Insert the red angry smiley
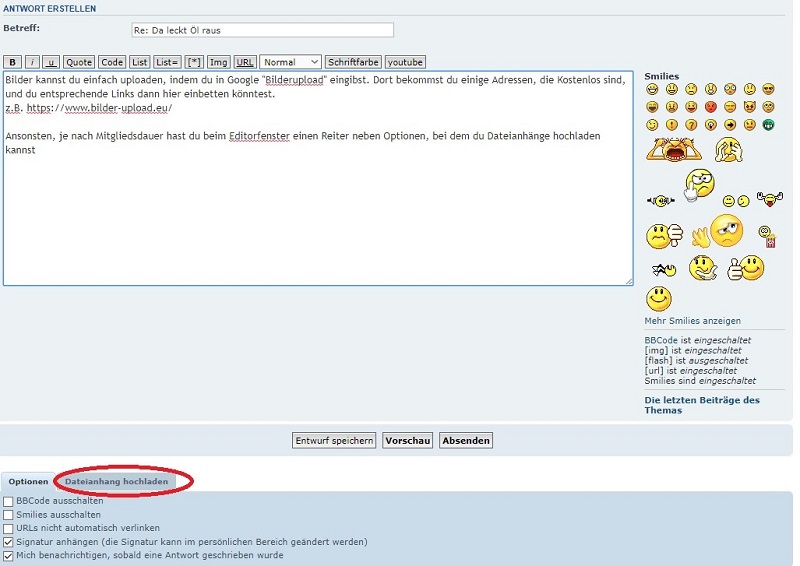The height and width of the screenshot is (566, 800). (x=710, y=107)
